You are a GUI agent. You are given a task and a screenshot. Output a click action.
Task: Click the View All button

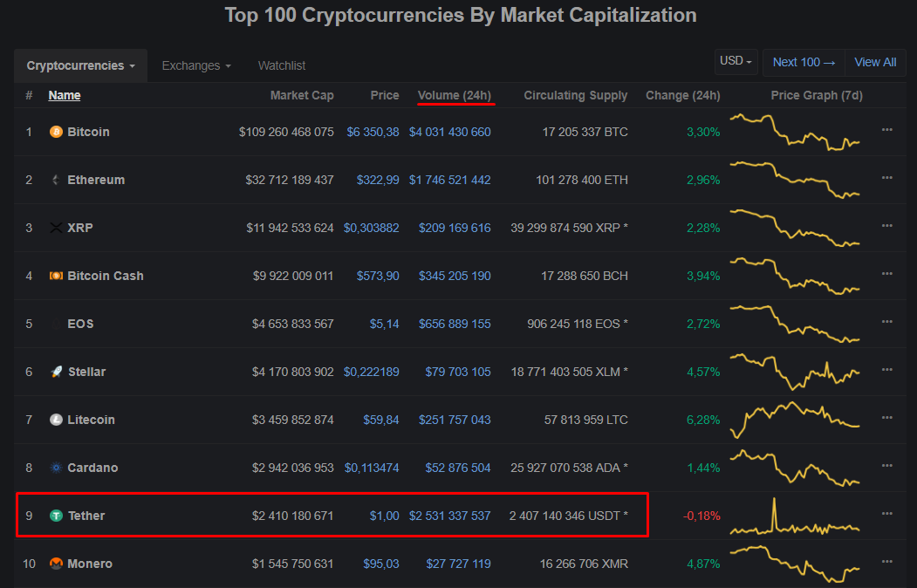pyautogui.click(x=875, y=62)
